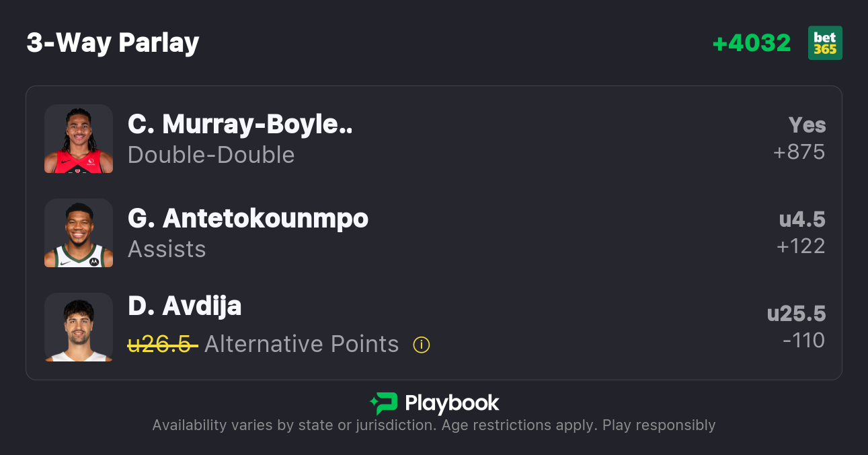The image size is (868, 455).
Task: Click the Assists market label
Action: (x=167, y=249)
